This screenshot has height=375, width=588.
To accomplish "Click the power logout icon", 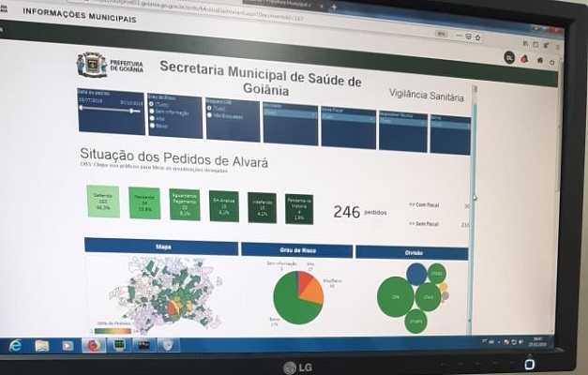I will click(x=552, y=62).
